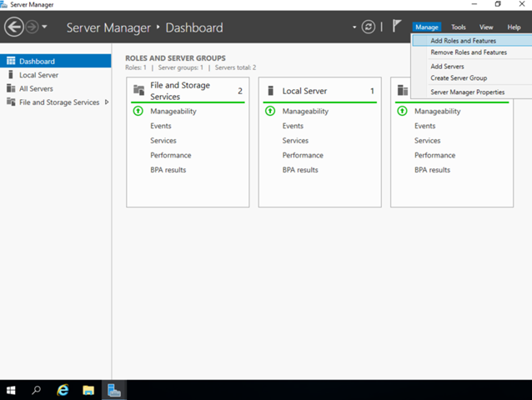Viewport: 532px width, 400px height.
Task: Click the Back navigation arrow
Action: point(14,27)
